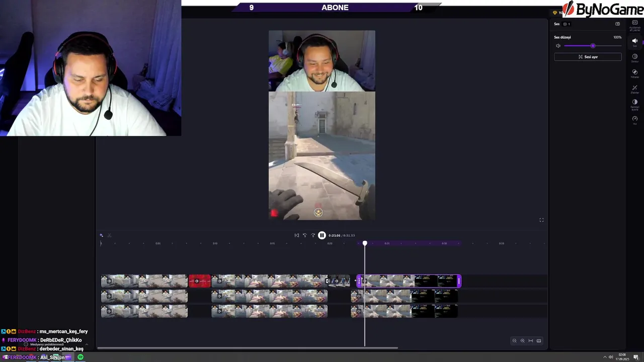Mute the first clip on the bottom track
This screenshot has height=362, width=644.
(x=109, y=312)
